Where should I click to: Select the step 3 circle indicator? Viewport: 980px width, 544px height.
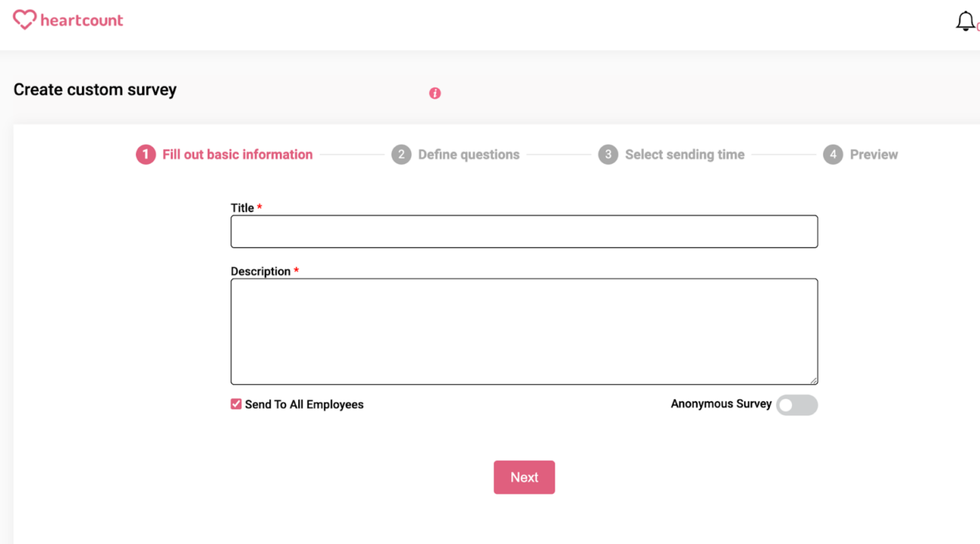(x=608, y=154)
